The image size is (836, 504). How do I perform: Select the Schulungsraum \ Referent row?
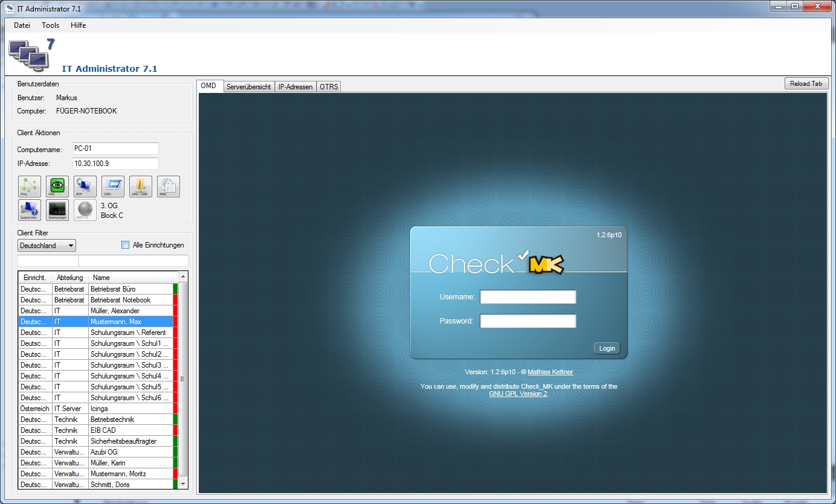point(98,333)
